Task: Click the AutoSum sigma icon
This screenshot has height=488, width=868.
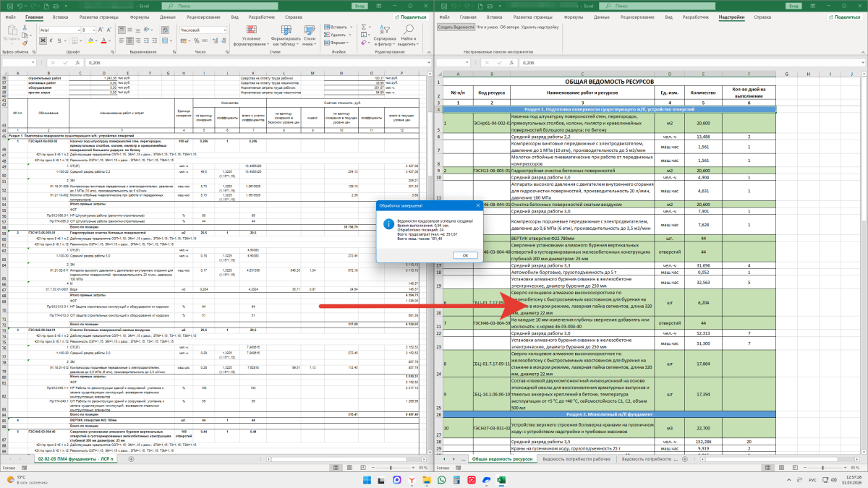Action: tap(365, 26)
